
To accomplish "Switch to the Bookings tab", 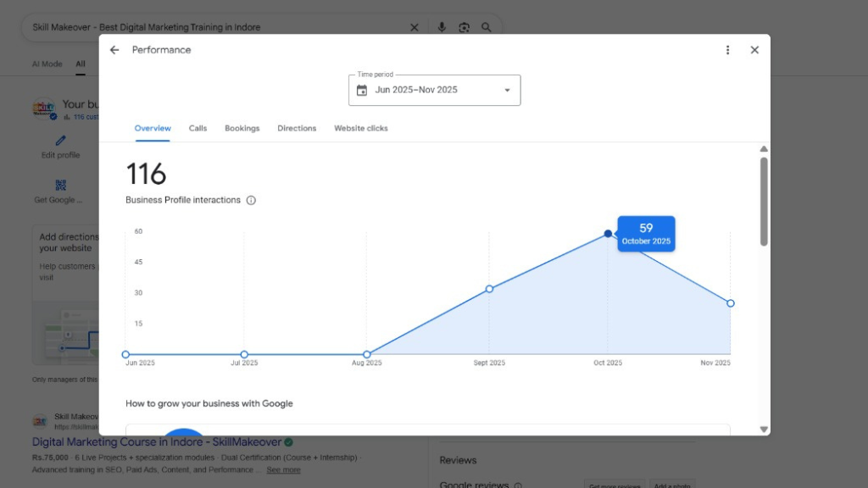I will (242, 129).
